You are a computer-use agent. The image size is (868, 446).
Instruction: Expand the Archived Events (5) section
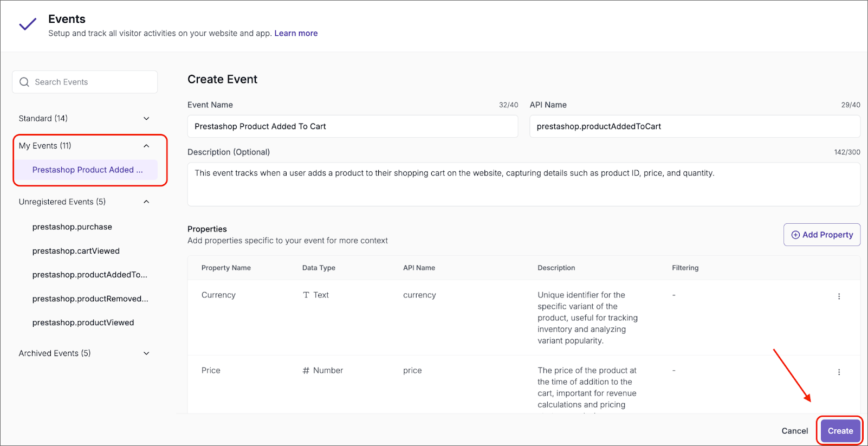[x=146, y=353]
